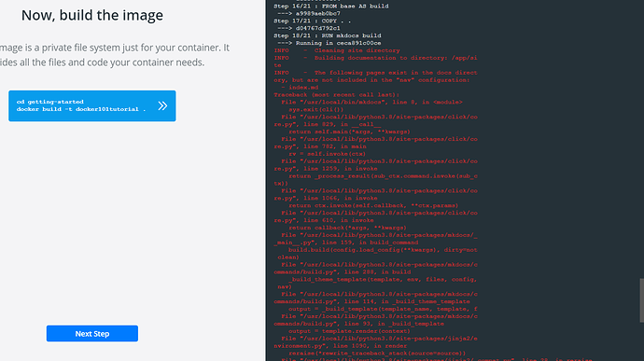Viewport: 644px width, 361px height.
Task: Click the 'Now, build the image' heading
Action: [x=92, y=15]
